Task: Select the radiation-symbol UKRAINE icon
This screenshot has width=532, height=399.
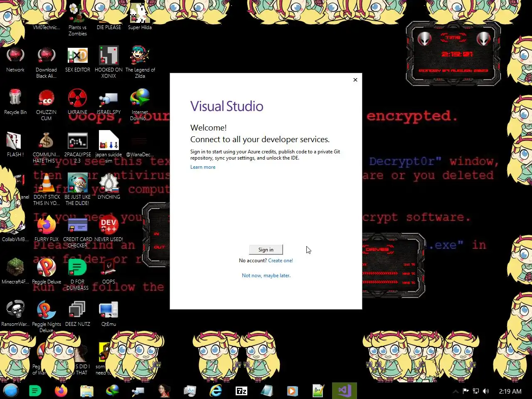Action: (78, 103)
